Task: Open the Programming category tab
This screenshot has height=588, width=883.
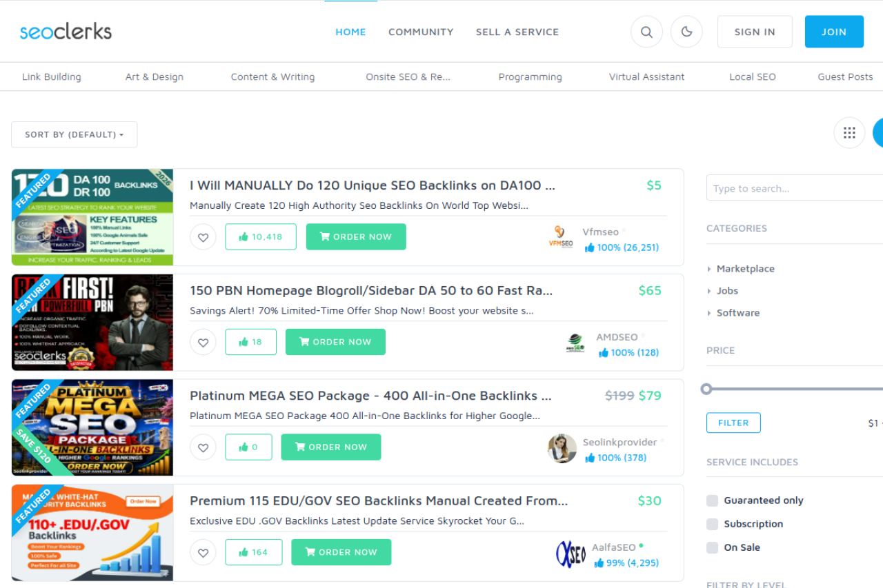Action: click(x=530, y=77)
